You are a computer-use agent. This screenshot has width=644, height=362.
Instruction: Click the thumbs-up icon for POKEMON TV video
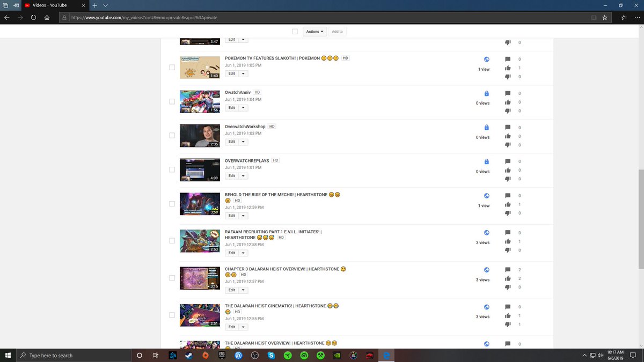pyautogui.click(x=508, y=68)
